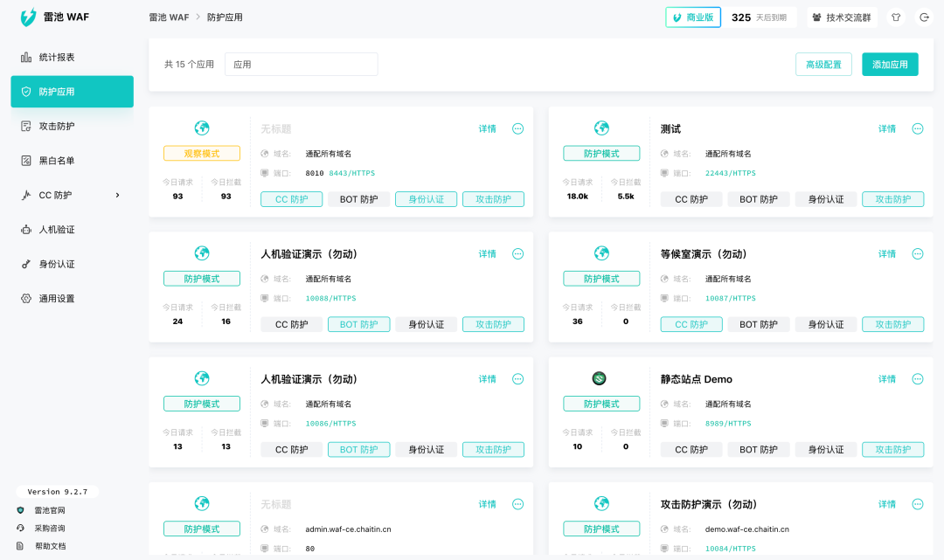Click 攻击防护 tag on 静态站点 Demo card
Image resolution: width=944 pixels, height=560 pixels.
(892, 449)
